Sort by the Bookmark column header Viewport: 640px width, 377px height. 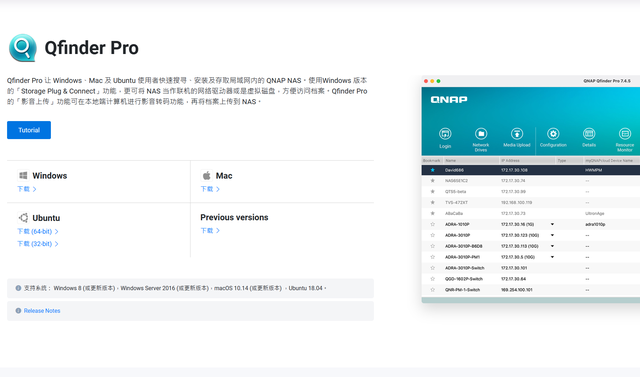tap(432, 161)
